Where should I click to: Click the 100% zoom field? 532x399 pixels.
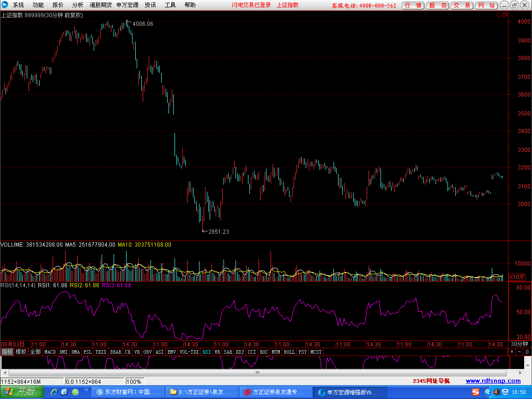(x=134, y=382)
